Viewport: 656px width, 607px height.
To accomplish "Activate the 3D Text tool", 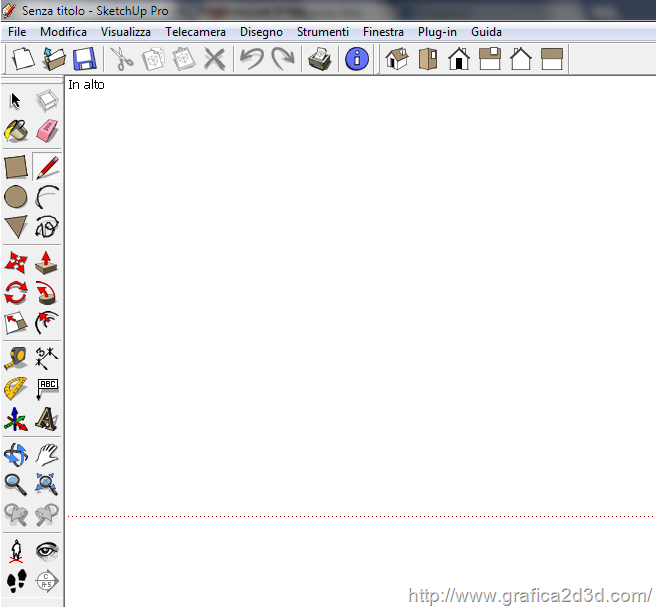I will [x=47, y=418].
